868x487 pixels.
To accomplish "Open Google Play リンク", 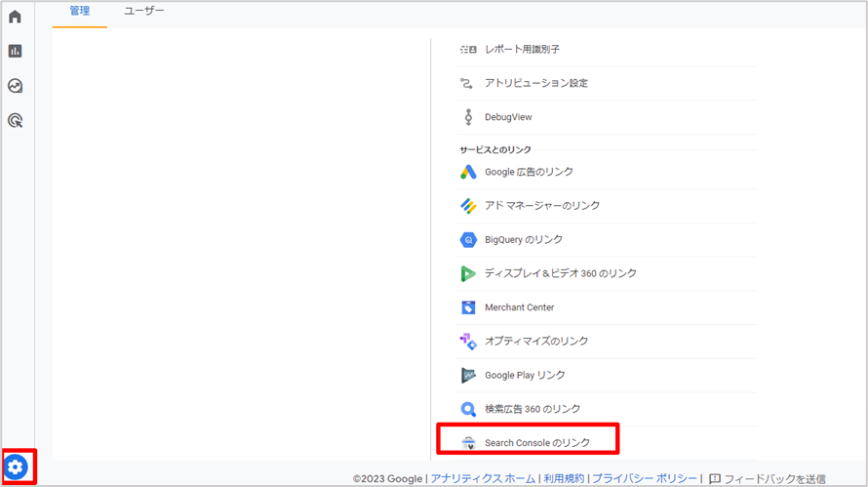I will (x=525, y=375).
